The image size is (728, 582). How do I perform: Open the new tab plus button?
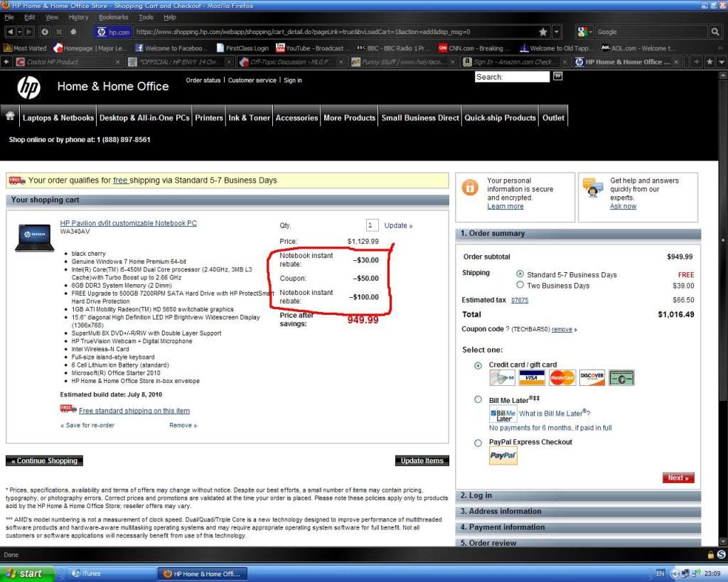tap(696, 62)
